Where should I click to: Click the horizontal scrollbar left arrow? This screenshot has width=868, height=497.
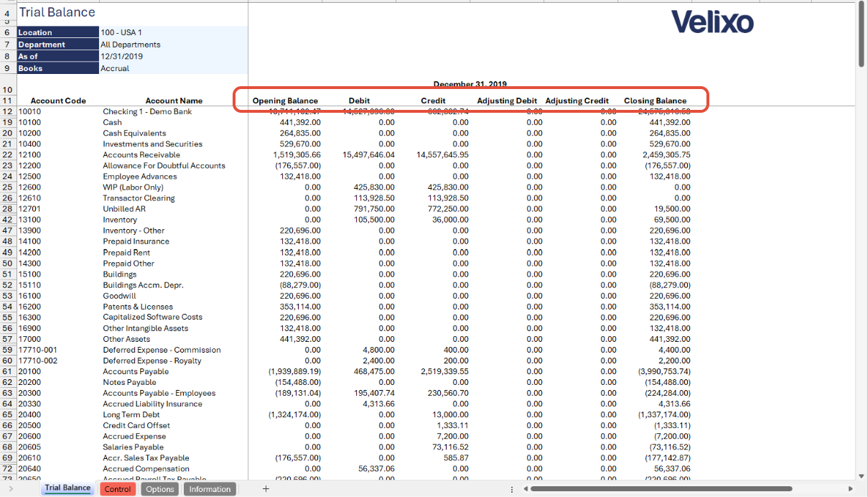(x=525, y=489)
